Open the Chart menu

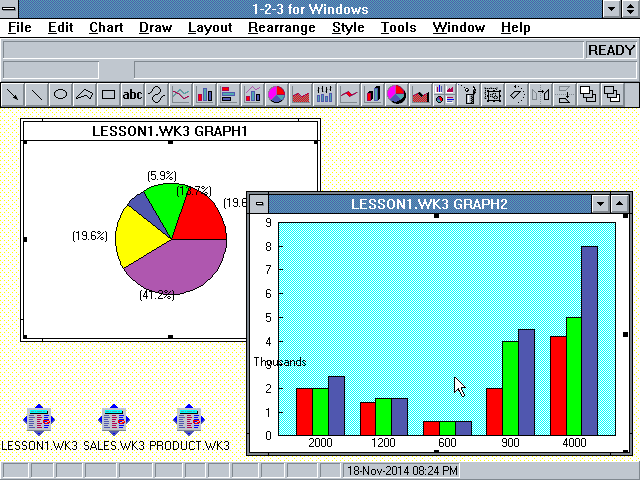106,28
